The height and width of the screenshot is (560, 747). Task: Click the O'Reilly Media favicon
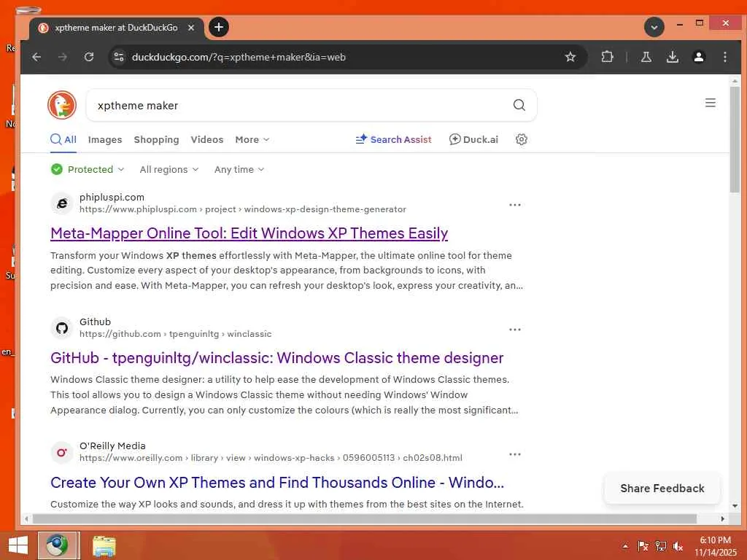pos(62,452)
